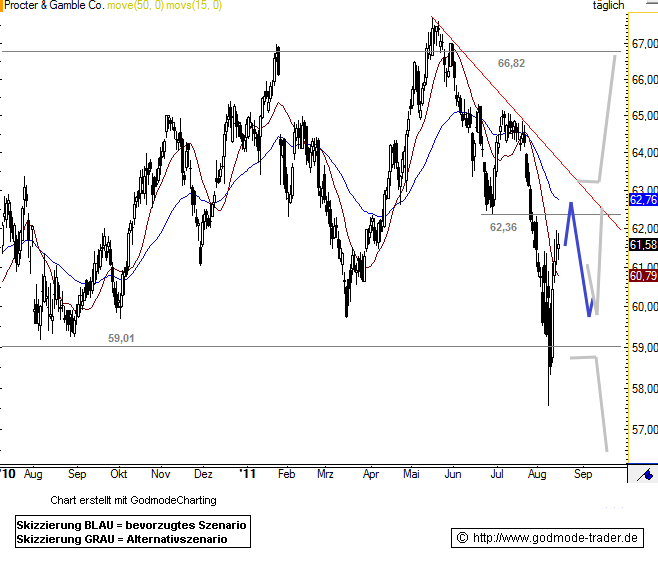Click the 'Skizzierung BLAU' legend line
658x566 pixels.
pyautogui.click(x=131, y=525)
